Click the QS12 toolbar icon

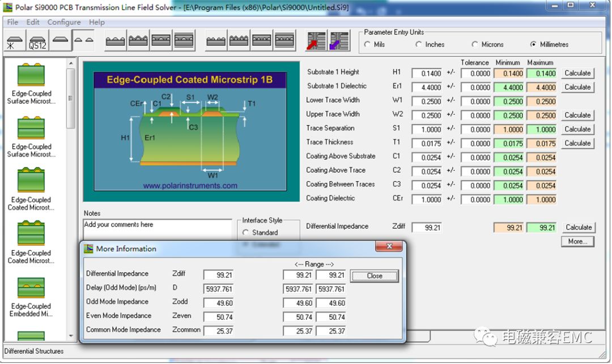tap(37, 41)
